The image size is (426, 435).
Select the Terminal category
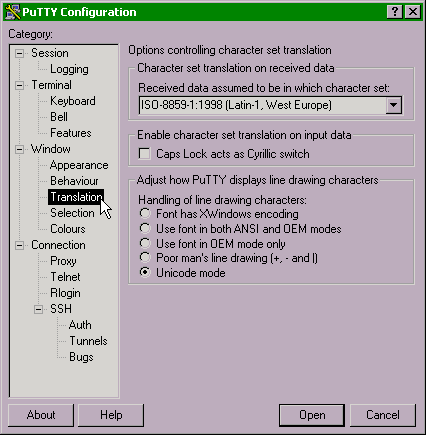click(51, 85)
